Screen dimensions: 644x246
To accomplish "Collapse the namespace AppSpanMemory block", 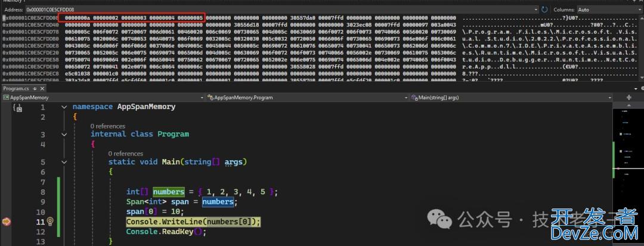I will [x=64, y=107].
